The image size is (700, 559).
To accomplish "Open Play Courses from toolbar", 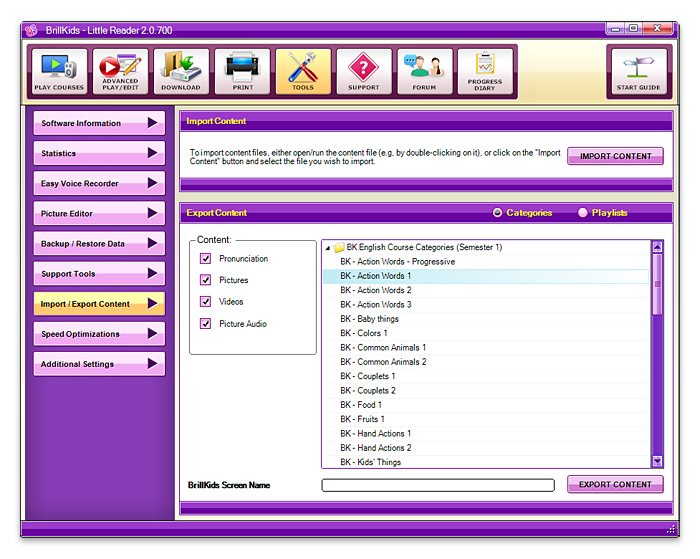I will pos(59,71).
